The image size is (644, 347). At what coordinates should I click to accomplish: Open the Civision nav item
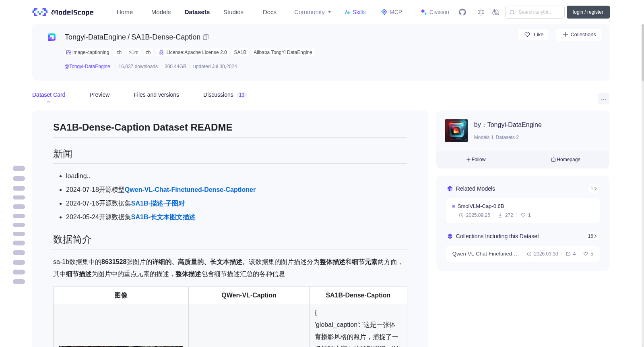[x=435, y=12]
